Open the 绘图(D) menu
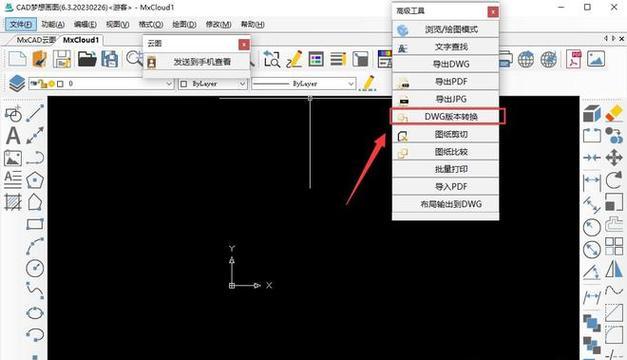 click(x=184, y=24)
